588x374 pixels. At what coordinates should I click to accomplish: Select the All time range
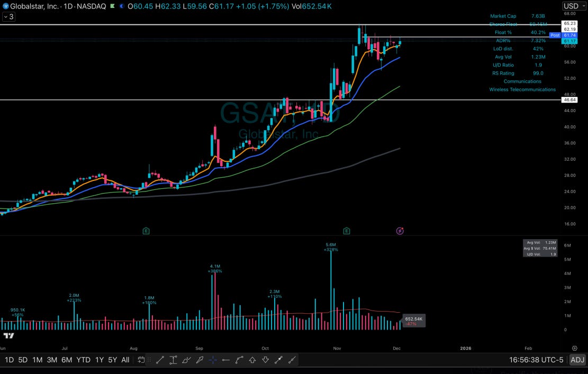point(125,360)
